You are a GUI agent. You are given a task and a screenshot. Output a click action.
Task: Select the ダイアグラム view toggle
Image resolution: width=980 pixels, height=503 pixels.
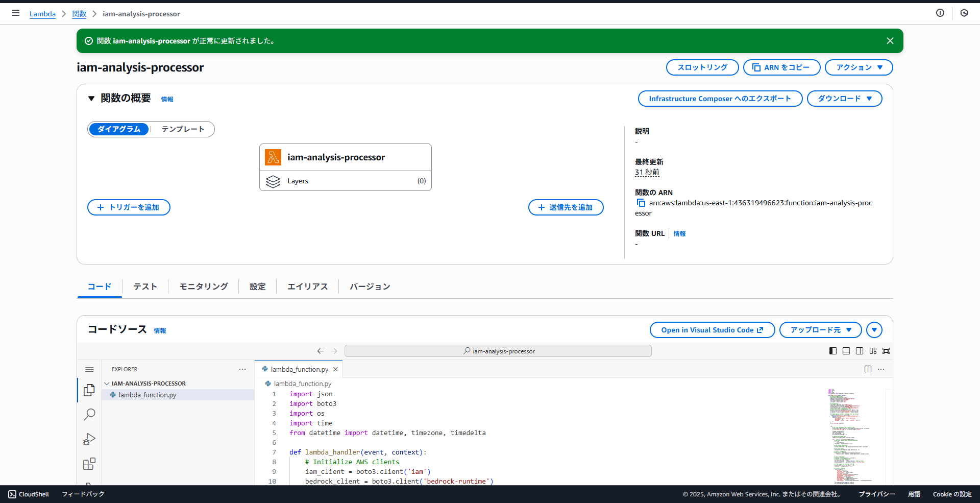coord(118,129)
